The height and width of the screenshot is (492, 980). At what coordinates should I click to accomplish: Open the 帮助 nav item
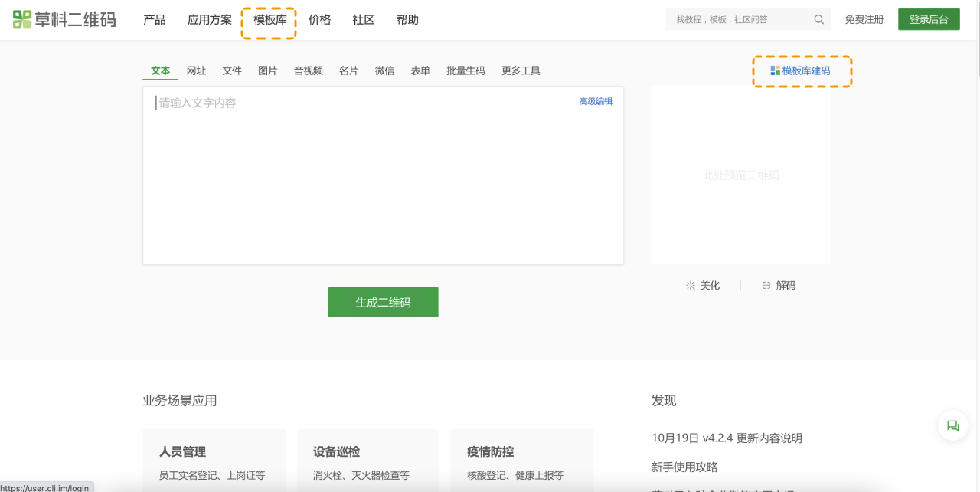[x=407, y=20]
